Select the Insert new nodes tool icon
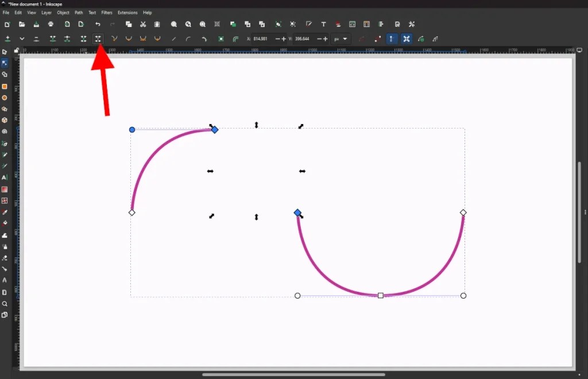The width and height of the screenshot is (588, 379). pyautogui.click(x=8, y=38)
